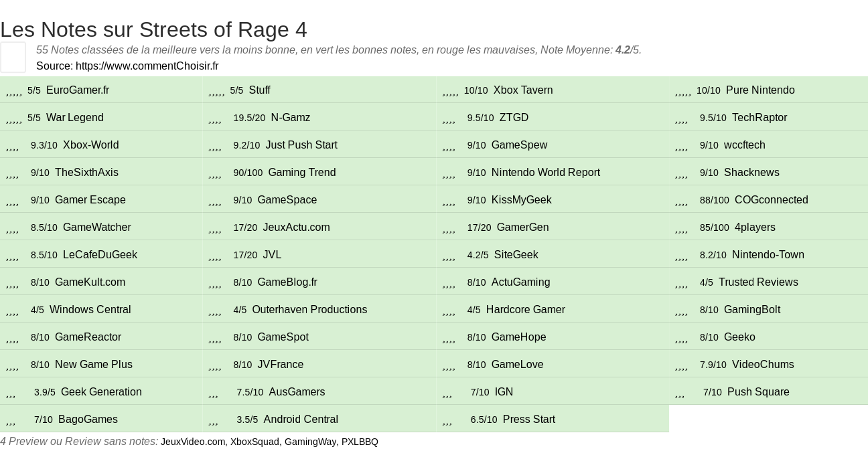Open the KissMyGeek review entry
868x449 pixels.
click(x=552, y=199)
